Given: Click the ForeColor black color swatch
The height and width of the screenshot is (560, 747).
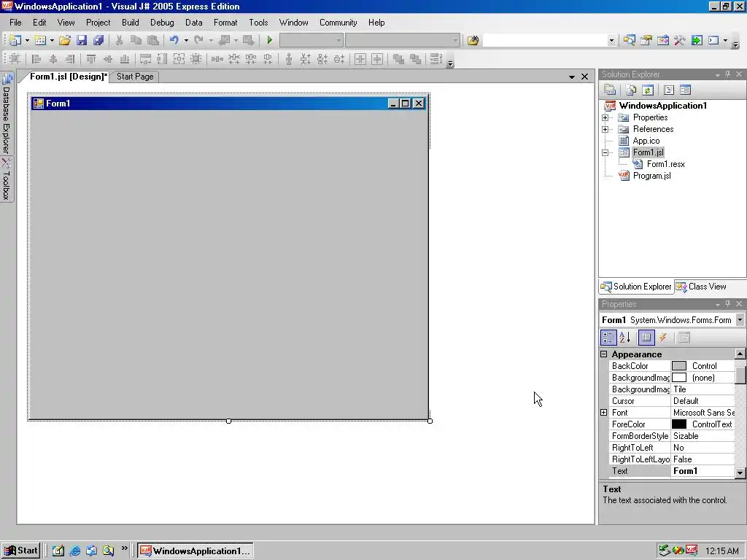Looking at the screenshot, I should (x=679, y=424).
